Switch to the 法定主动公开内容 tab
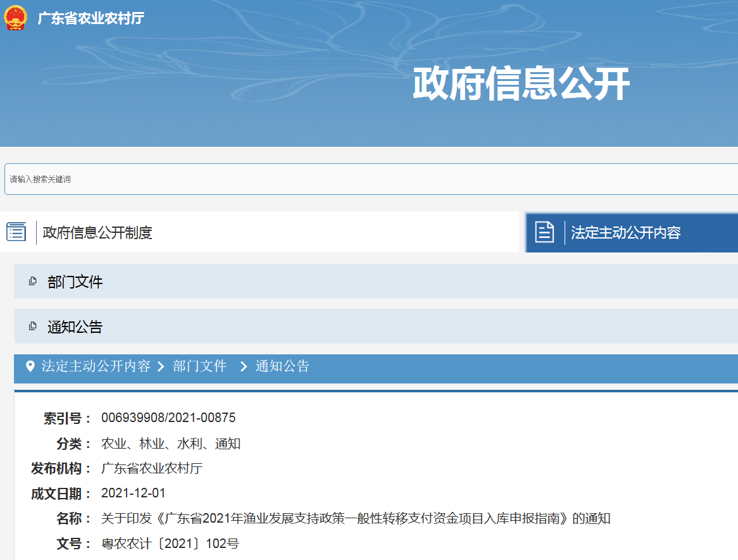The image size is (738, 560). pos(625,233)
